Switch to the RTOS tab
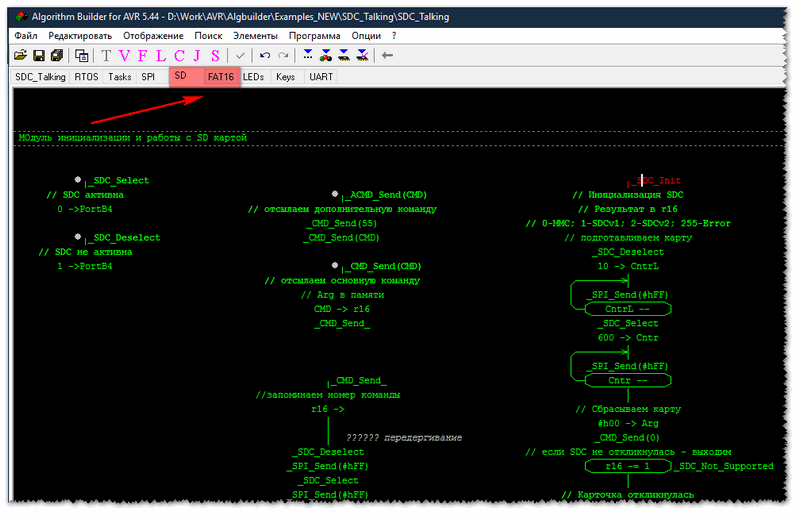Image resolution: width=800 pixels, height=516 pixels. pyautogui.click(x=86, y=76)
